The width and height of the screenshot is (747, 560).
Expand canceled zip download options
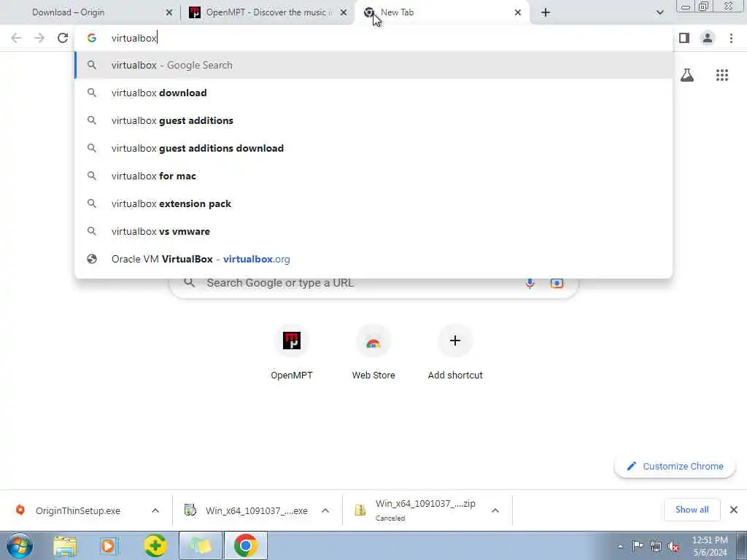495,510
